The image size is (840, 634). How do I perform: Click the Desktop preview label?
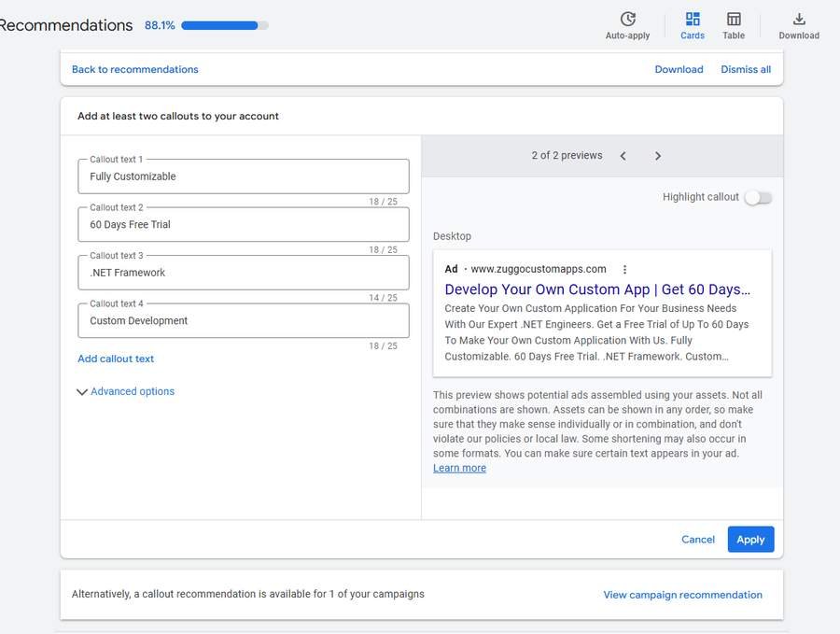tap(452, 236)
